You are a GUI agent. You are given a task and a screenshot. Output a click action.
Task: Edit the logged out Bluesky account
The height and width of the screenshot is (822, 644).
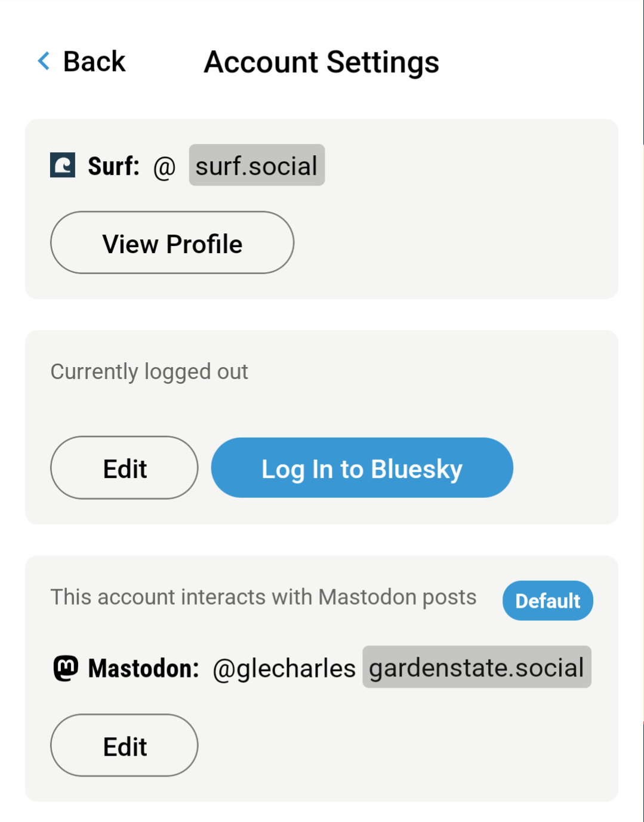[x=124, y=468]
